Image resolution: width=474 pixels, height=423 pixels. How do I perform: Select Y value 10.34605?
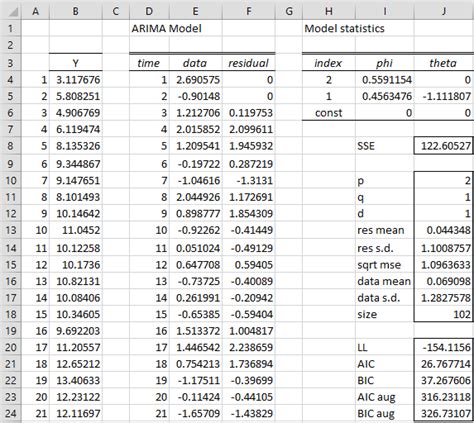click(76, 314)
